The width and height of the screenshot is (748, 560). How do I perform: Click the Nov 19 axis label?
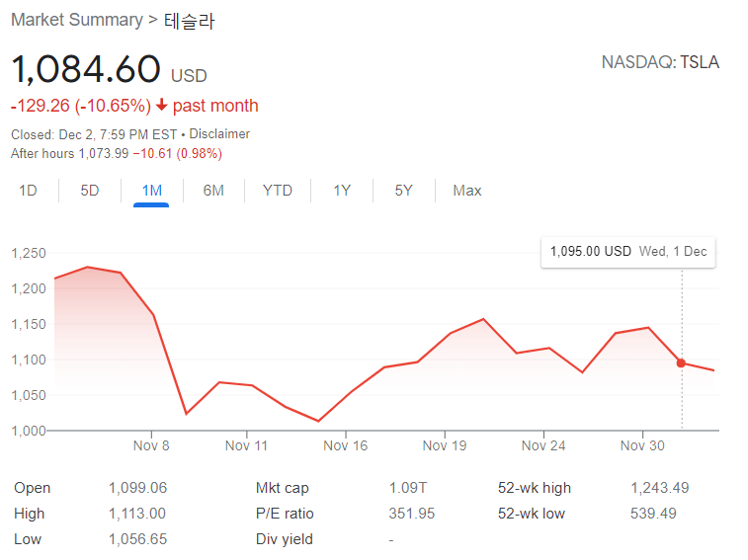[x=445, y=446]
